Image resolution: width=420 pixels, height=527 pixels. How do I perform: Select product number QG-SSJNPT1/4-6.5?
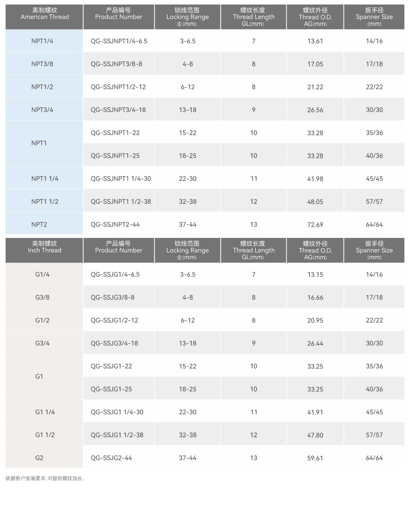[119, 41]
